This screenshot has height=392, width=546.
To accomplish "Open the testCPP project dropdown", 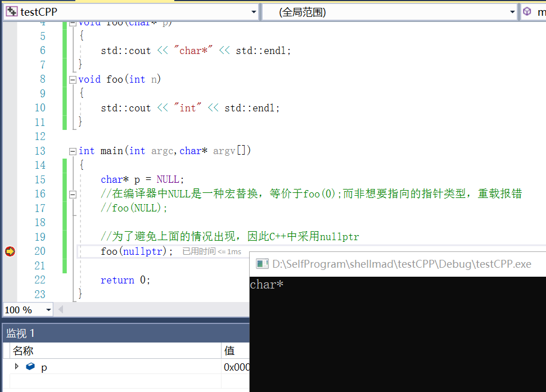I will (252, 11).
